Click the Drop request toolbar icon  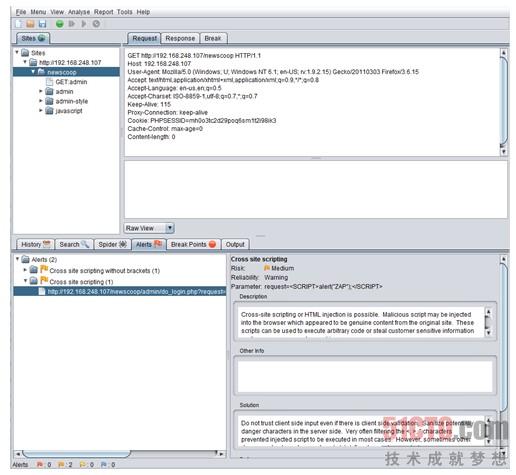tap(96, 24)
